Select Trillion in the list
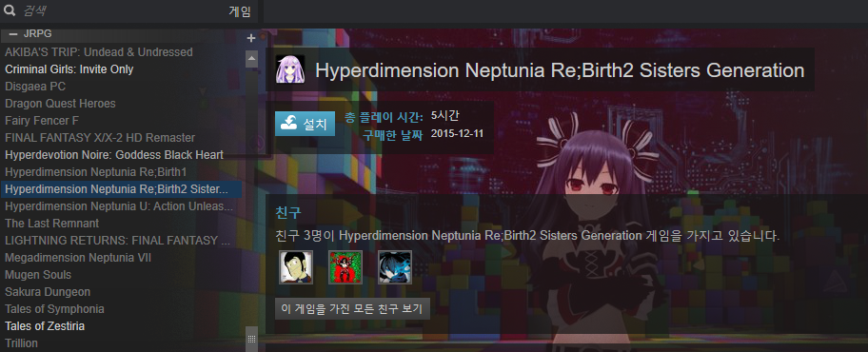This screenshot has width=868, height=352. [x=22, y=343]
